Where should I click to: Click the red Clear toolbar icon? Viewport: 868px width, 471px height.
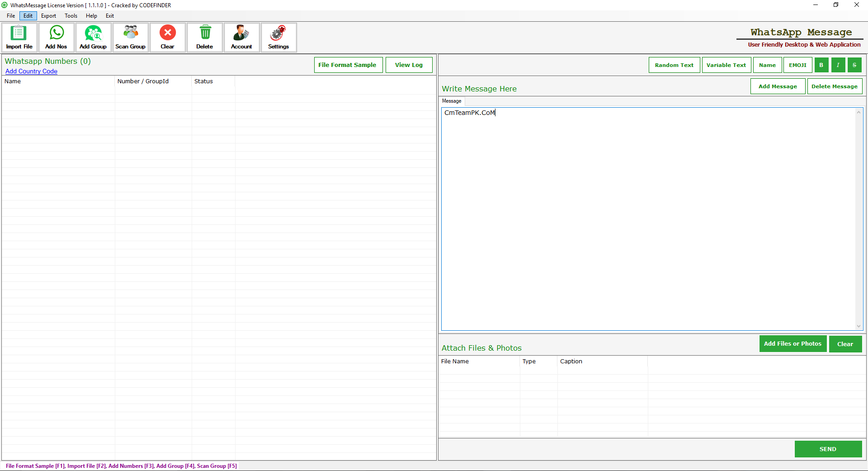click(x=168, y=38)
